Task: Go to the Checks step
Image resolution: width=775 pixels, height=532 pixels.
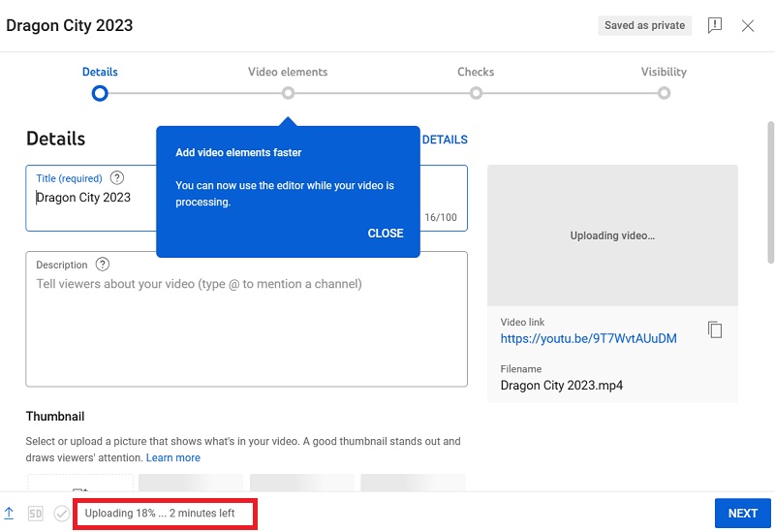Action: pos(476,72)
